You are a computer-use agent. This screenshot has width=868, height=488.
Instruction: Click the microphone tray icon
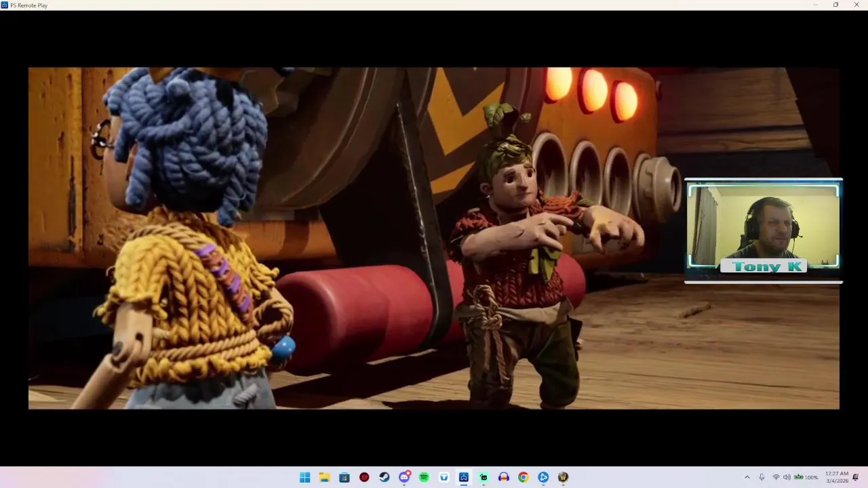click(x=762, y=477)
